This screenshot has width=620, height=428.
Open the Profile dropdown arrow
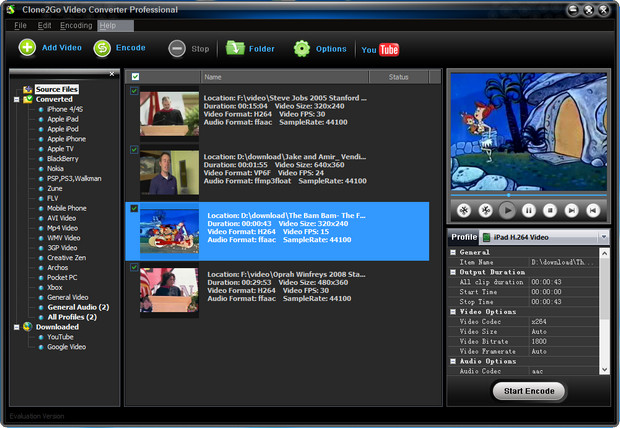click(x=604, y=237)
